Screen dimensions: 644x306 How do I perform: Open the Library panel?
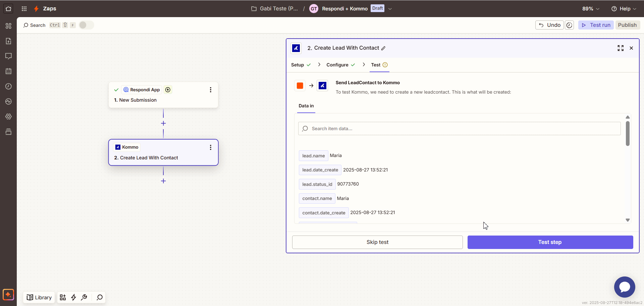(39, 297)
